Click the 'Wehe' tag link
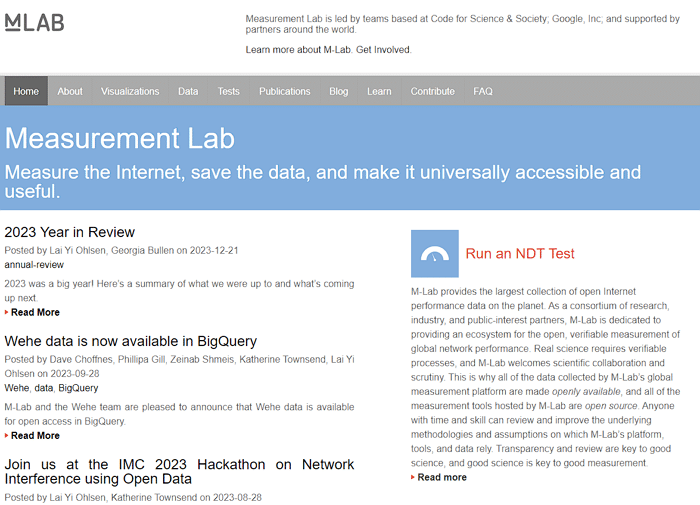 [17, 388]
